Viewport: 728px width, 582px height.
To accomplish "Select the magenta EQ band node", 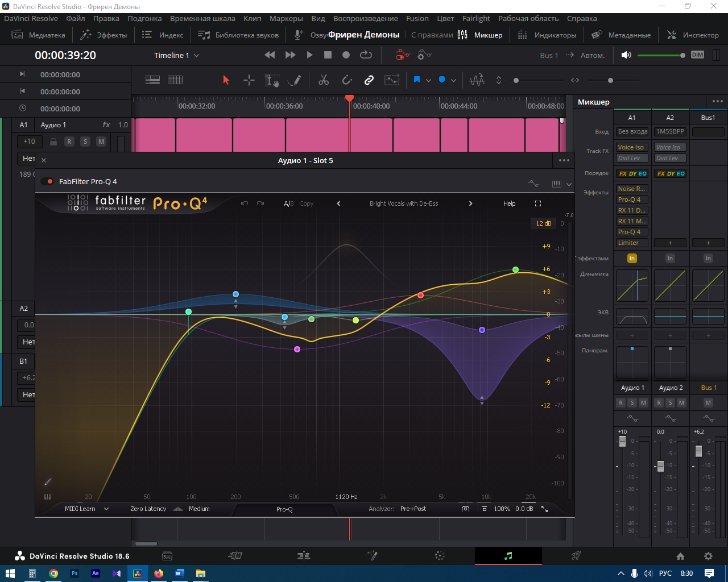I will pos(297,349).
